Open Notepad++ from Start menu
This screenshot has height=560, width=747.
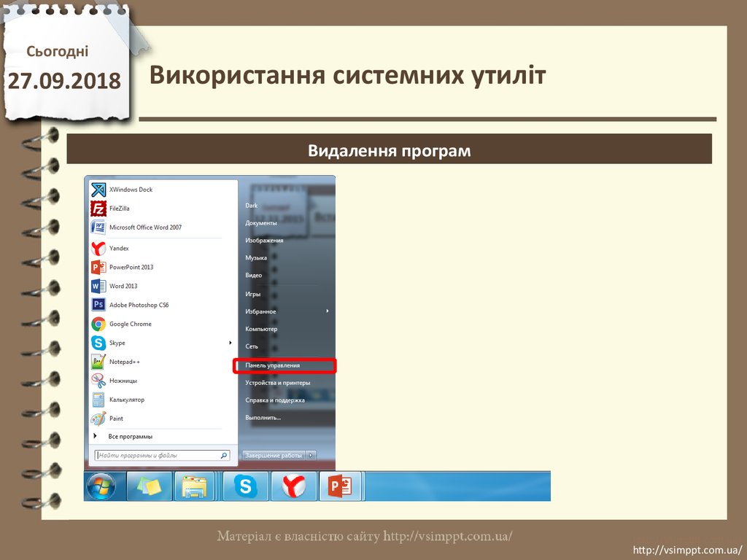[x=124, y=362]
